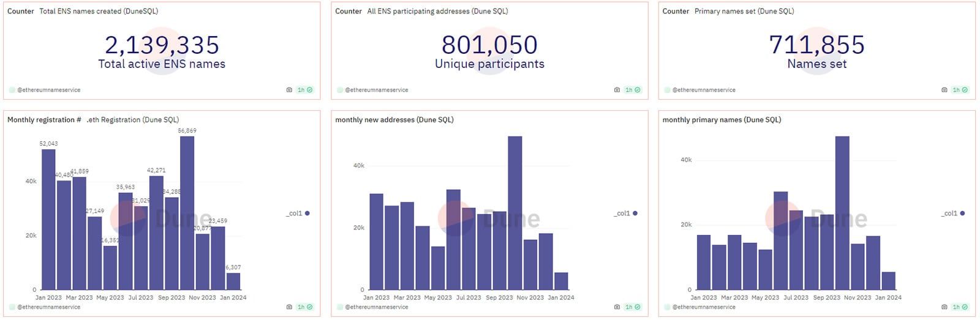Toggle _col1 legend on Monthly registration chart
This screenshot has height=320, width=980.
coord(298,214)
